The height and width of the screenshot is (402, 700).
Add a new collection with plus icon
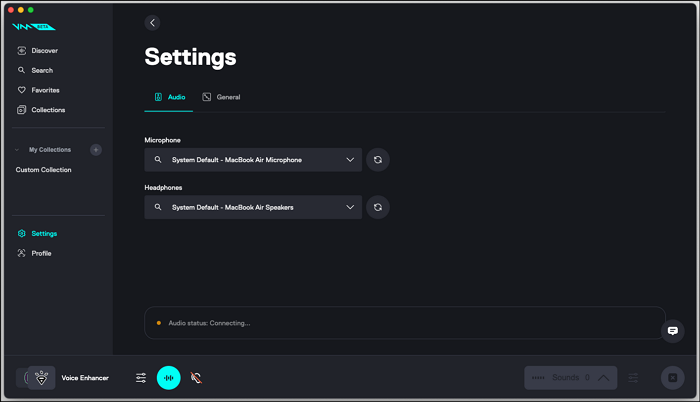coord(96,150)
